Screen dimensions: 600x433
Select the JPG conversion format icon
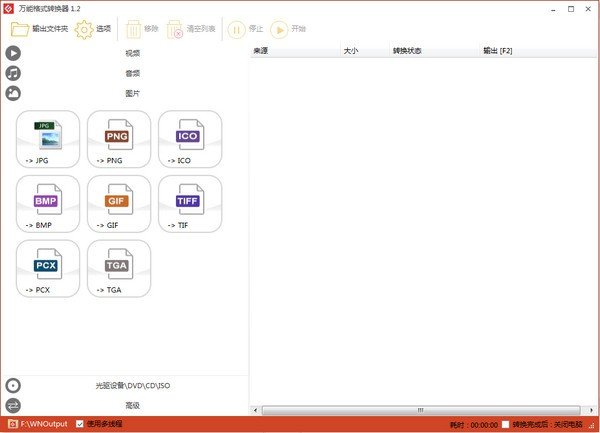point(49,138)
